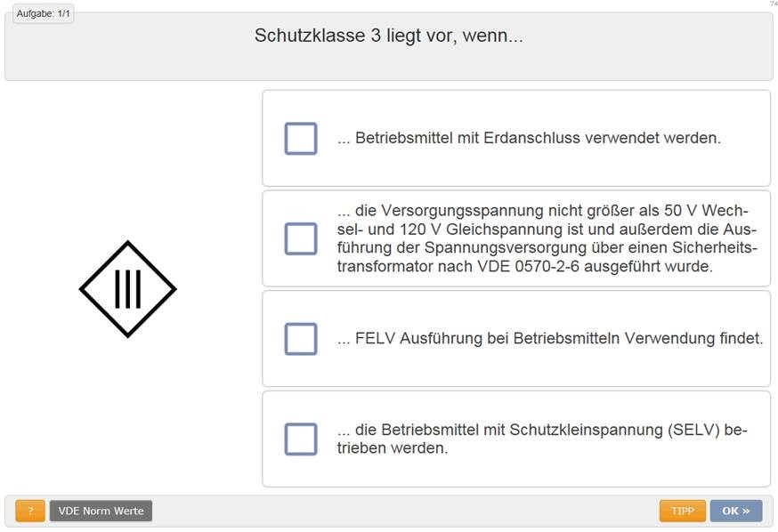
Task: Confirm the answer with OK »
Action: point(735,511)
